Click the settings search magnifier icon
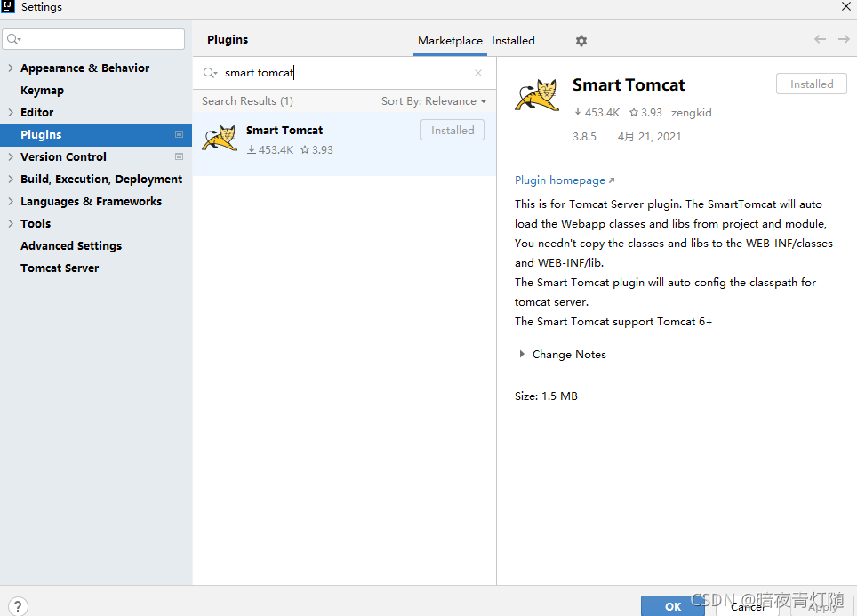 [13, 39]
